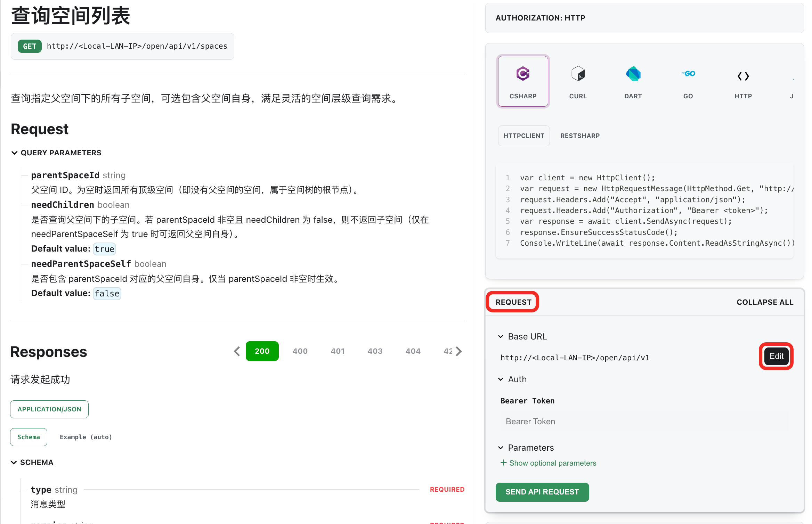Image resolution: width=812 pixels, height=524 pixels.
Task: Click the default value true badge
Action: point(104,249)
